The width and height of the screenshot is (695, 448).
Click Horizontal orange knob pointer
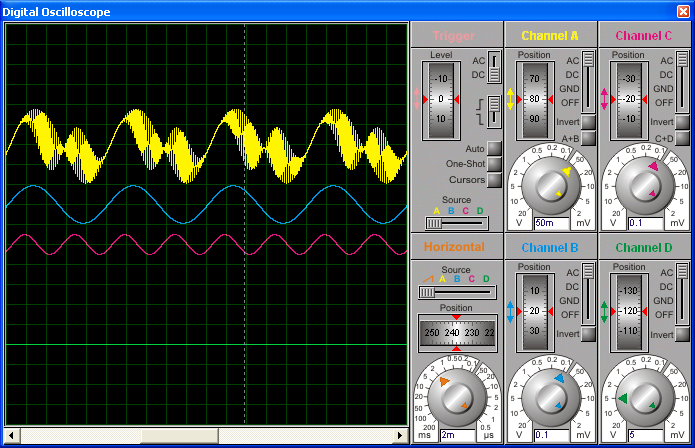tap(444, 381)
